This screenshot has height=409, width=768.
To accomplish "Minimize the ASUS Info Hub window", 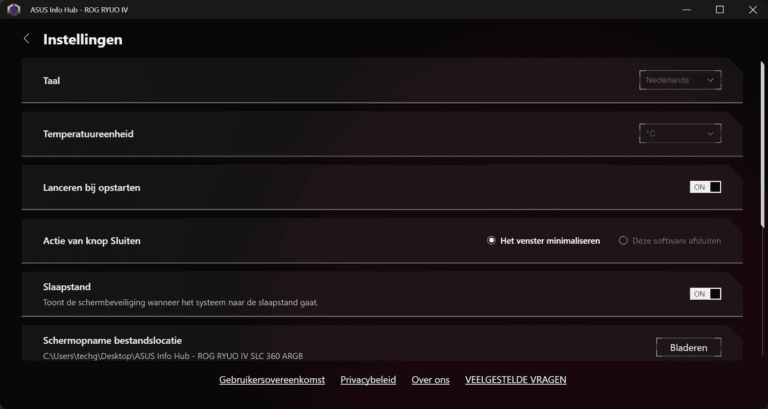I will coord(687,10).
